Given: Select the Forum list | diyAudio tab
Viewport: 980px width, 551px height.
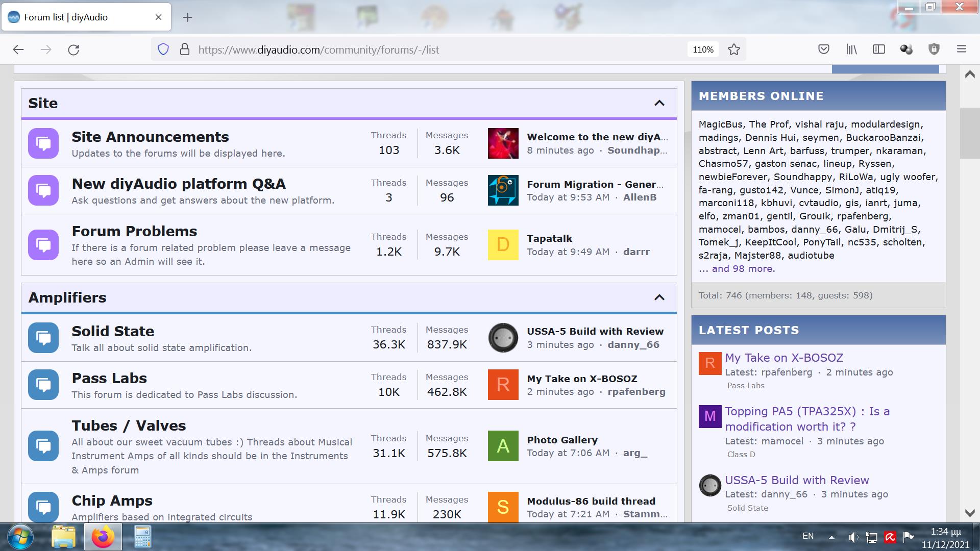Looking at the screenshot, I should 86,17.
